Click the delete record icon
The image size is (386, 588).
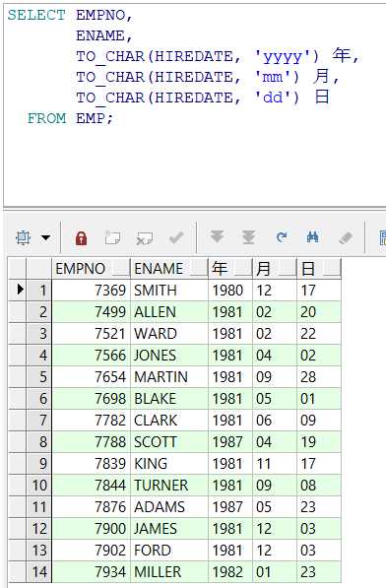(145, 237)
